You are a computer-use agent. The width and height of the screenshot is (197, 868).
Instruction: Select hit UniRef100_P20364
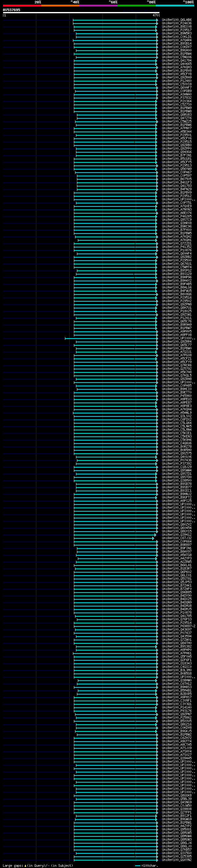pos(177,101)
